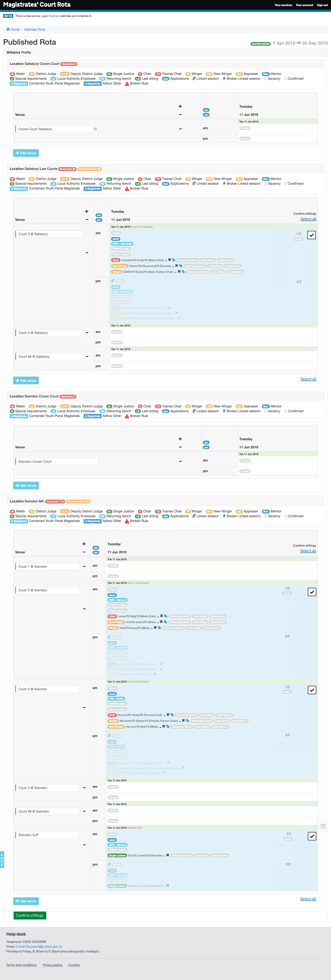Click tag icon next to LemarTS WalyTS
Image resolution: width=331 pixels, height=980 pixels.
click(x=166, y=616)
